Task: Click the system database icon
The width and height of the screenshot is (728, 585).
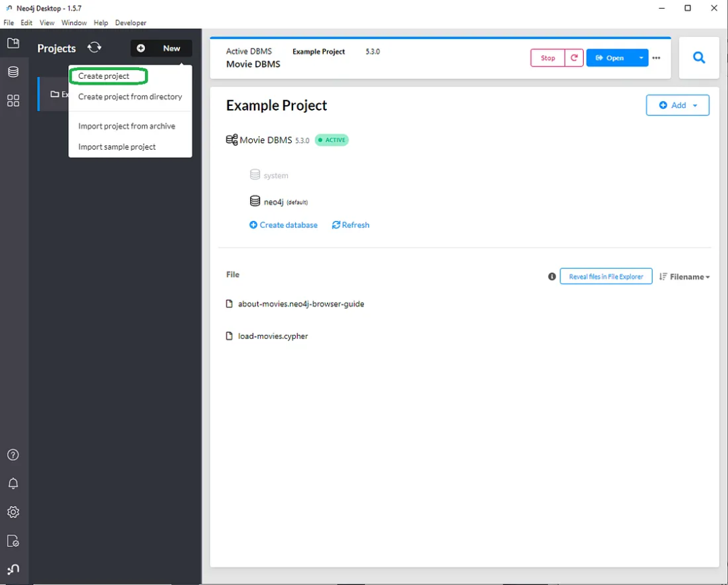Action: tap(255, 175)
